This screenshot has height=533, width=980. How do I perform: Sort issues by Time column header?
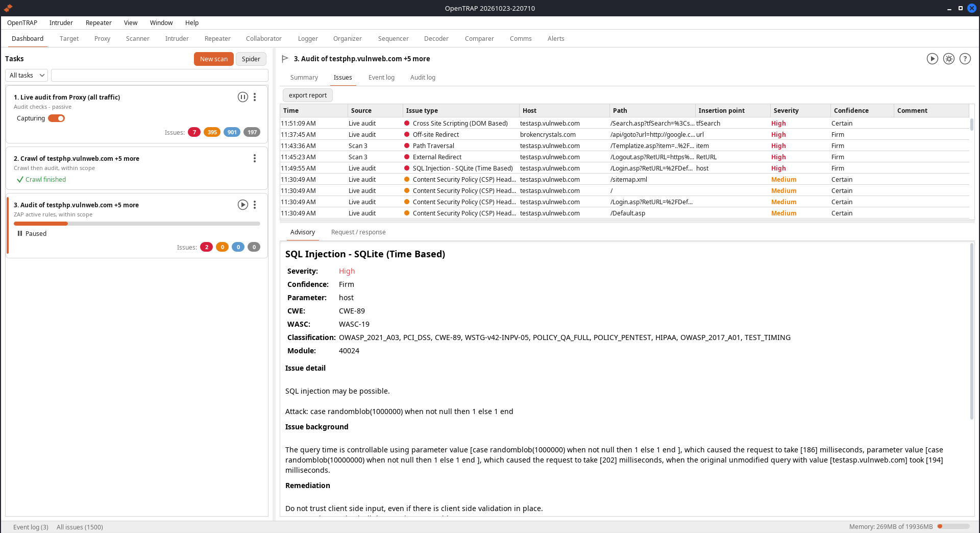(x=314, y=111)
